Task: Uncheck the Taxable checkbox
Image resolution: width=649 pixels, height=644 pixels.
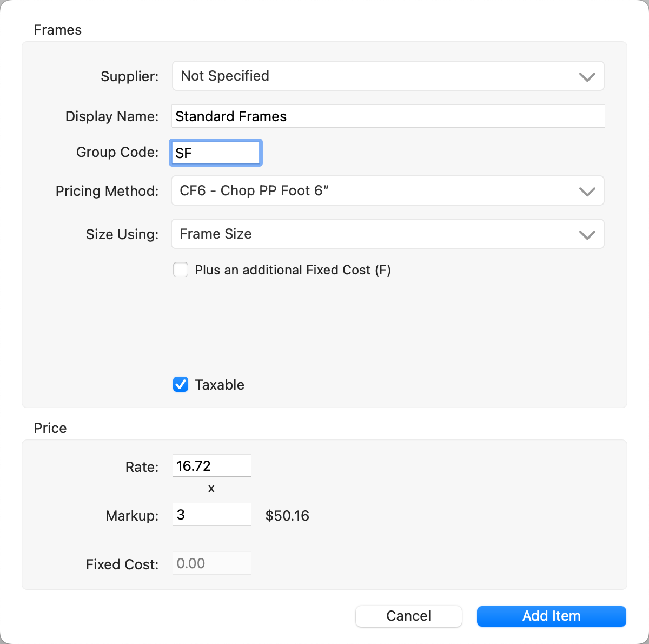Action: [x=181, y=385]
